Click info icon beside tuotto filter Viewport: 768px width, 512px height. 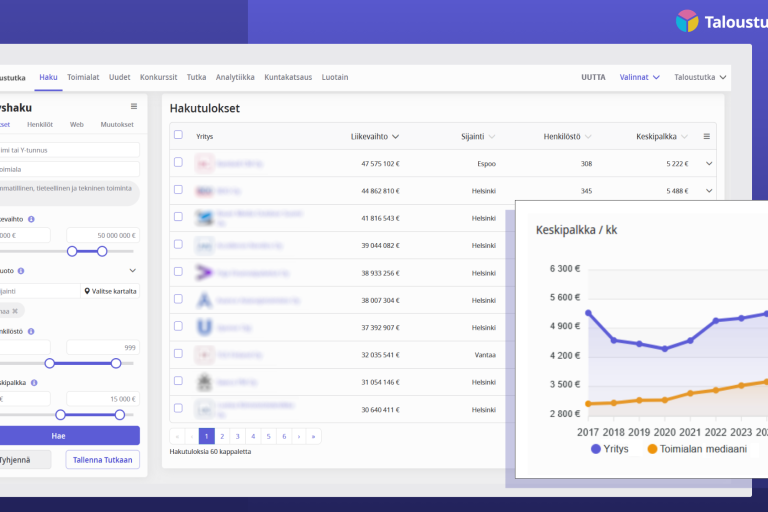pos(21,270)
